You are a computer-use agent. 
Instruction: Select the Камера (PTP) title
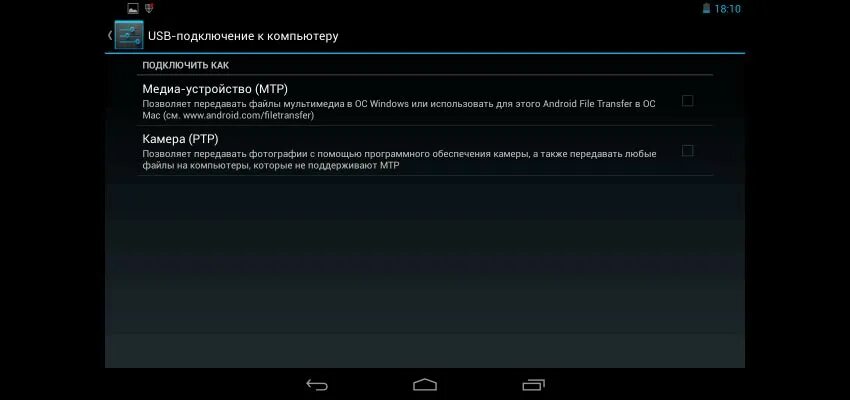181,139
